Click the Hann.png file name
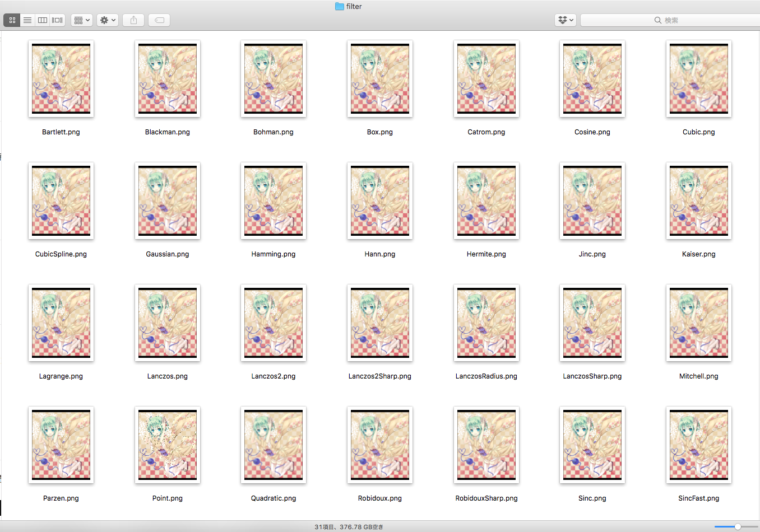Screen dimensions: 760x532 [x=380, y=254]
